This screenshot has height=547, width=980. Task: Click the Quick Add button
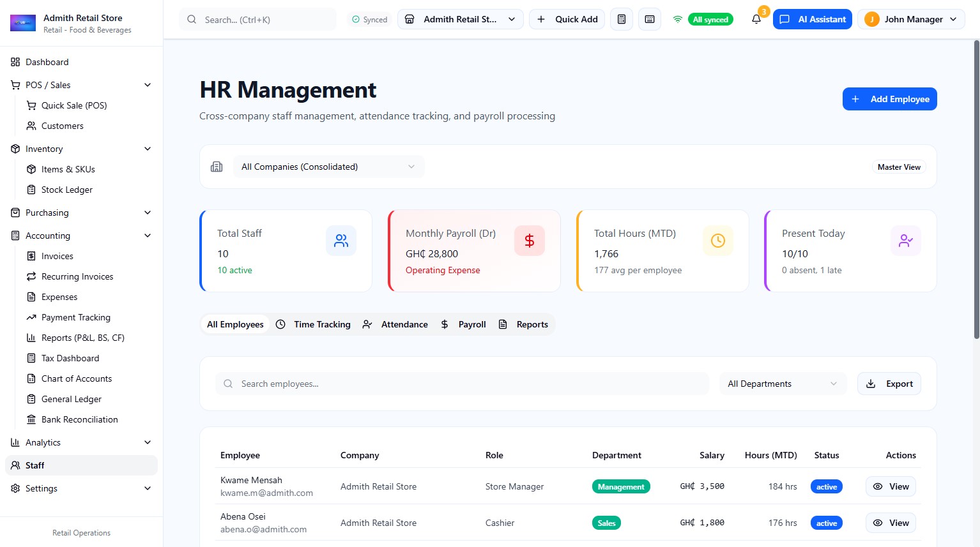click(x=567, y=19)
